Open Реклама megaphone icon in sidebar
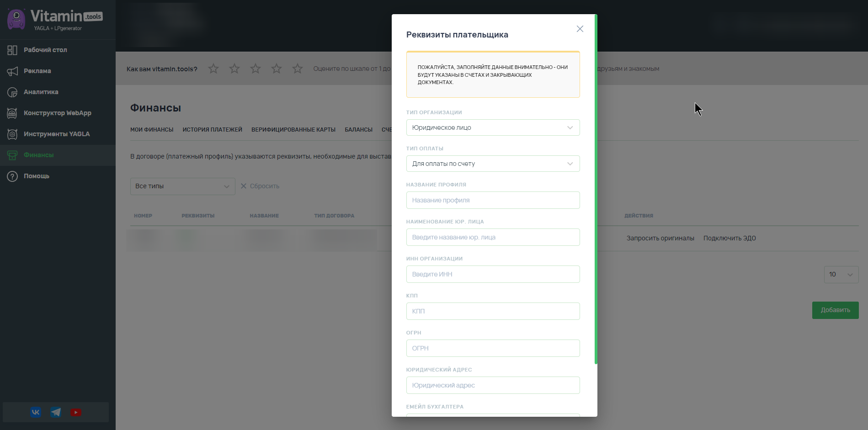This screenshot has height=430, width=868. (12, 71)
